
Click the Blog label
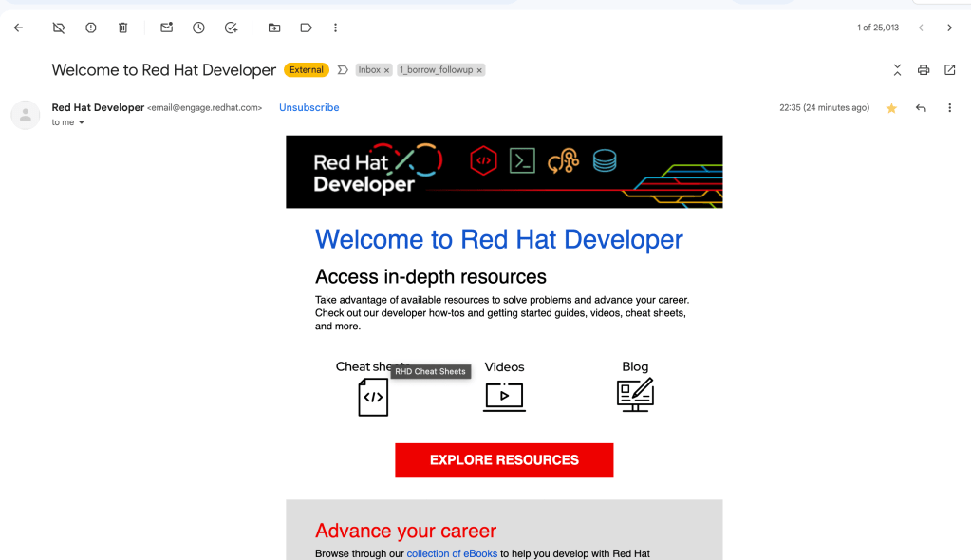point(635,366)
